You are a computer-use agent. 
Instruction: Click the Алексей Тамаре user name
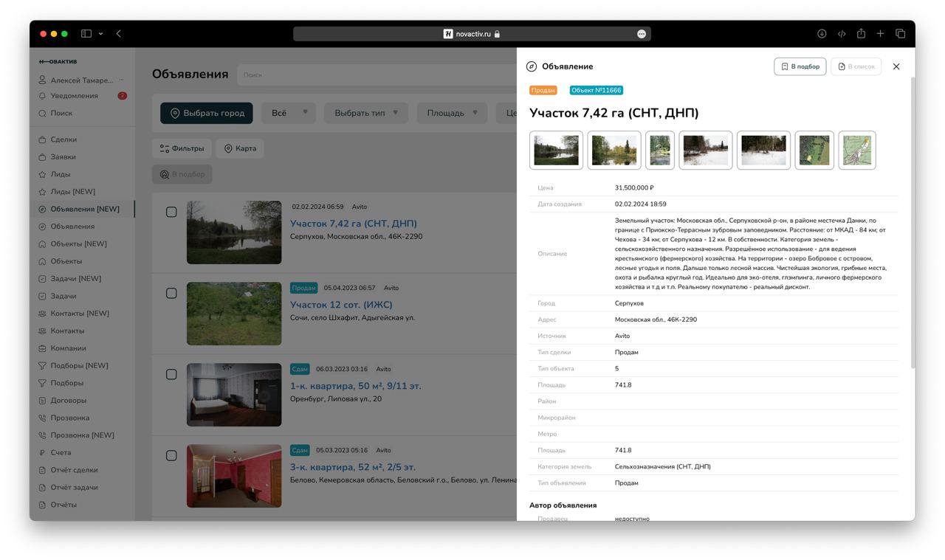pyautogui.click(x=82, y=80)
